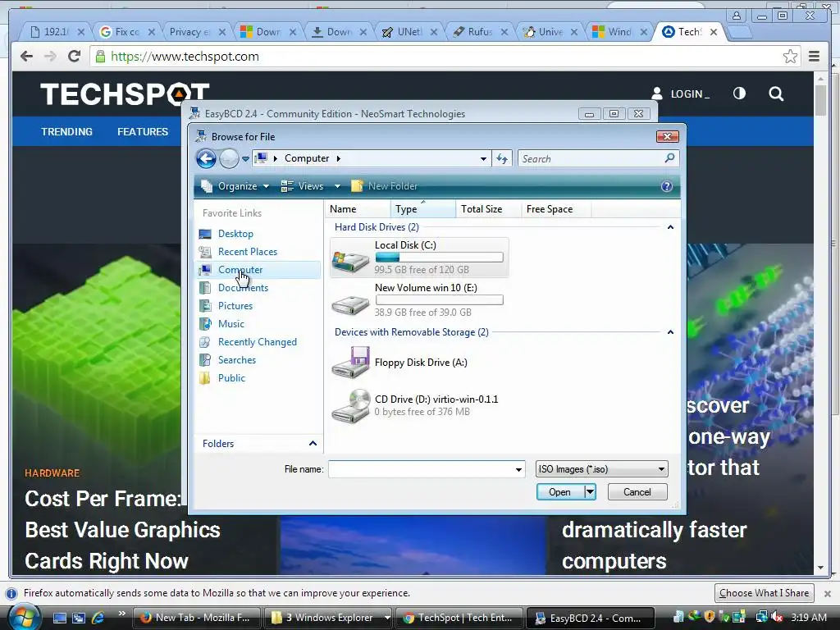Sort by Total Size column
The height and width of the screenshot is (630, 840).
[488, 209]
